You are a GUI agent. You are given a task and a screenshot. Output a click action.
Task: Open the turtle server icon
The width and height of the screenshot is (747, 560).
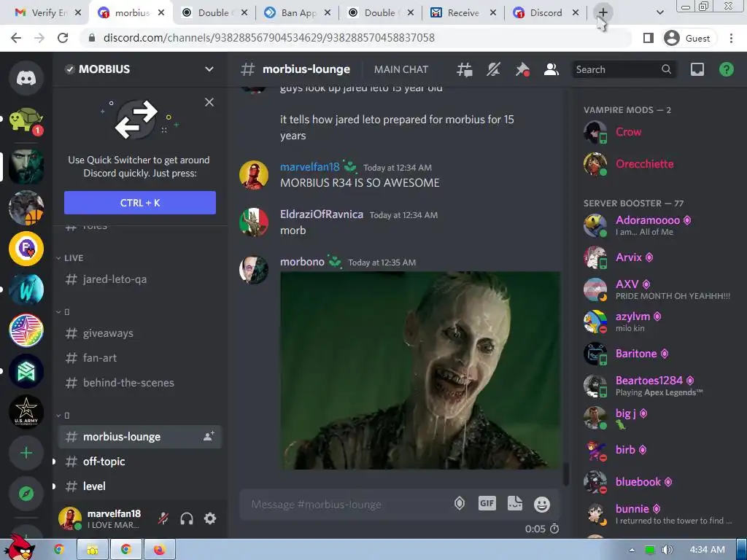click(x=26, y=120)
